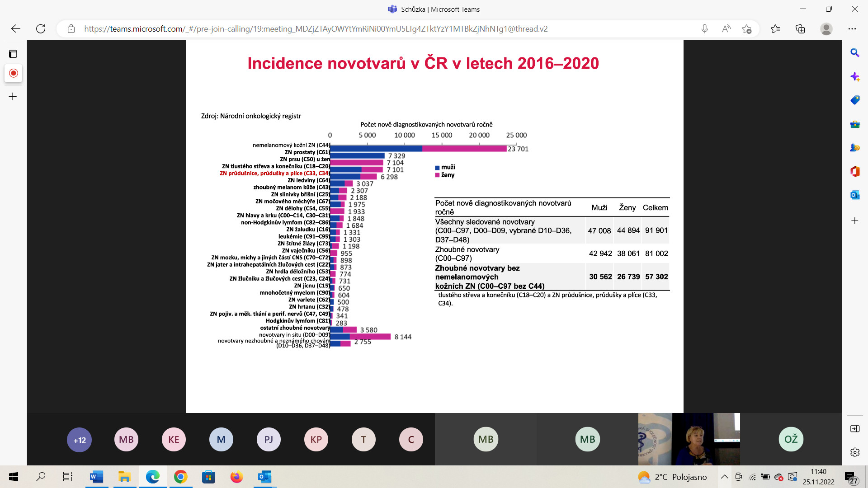Open Microsoft Store from the taskbar
868x488 pixels.
(x=208, y=477)
